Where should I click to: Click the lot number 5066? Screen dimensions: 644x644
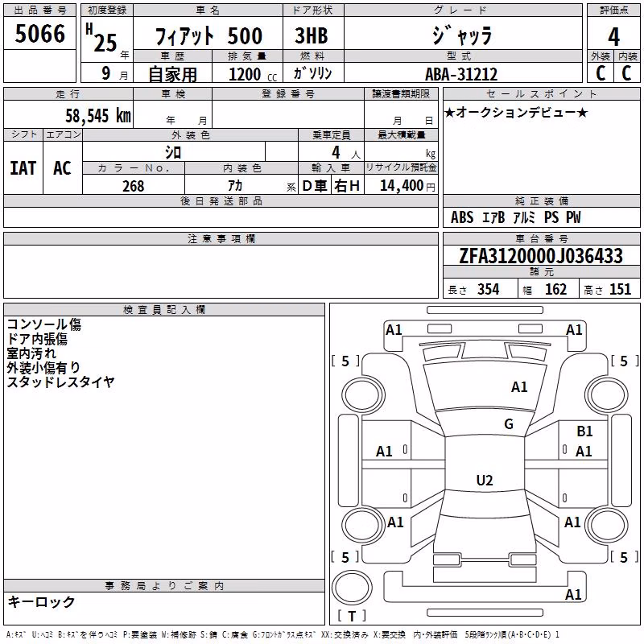tap(39, 33)
